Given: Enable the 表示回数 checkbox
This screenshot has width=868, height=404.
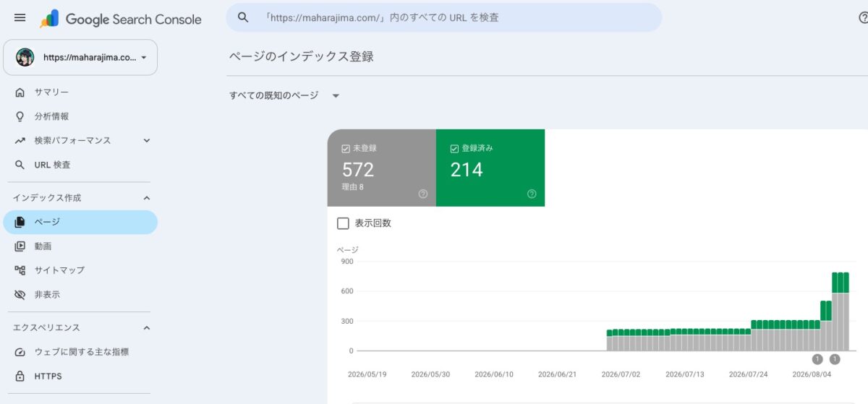Looking at the screenshot, I should pos(344,223).
